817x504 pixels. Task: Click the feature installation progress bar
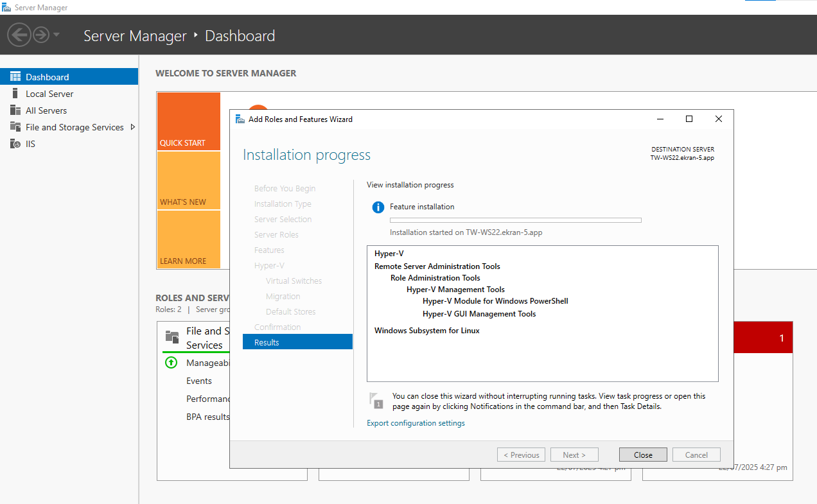(515, 220)
